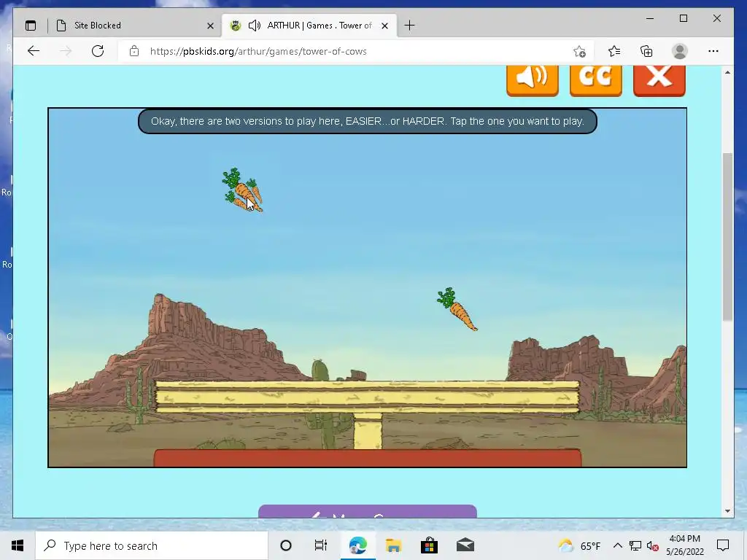The image size is (747, 560).
Task: Select the ARTHUR Games Tower of Cows tab
Action: [x=310, y=26]
